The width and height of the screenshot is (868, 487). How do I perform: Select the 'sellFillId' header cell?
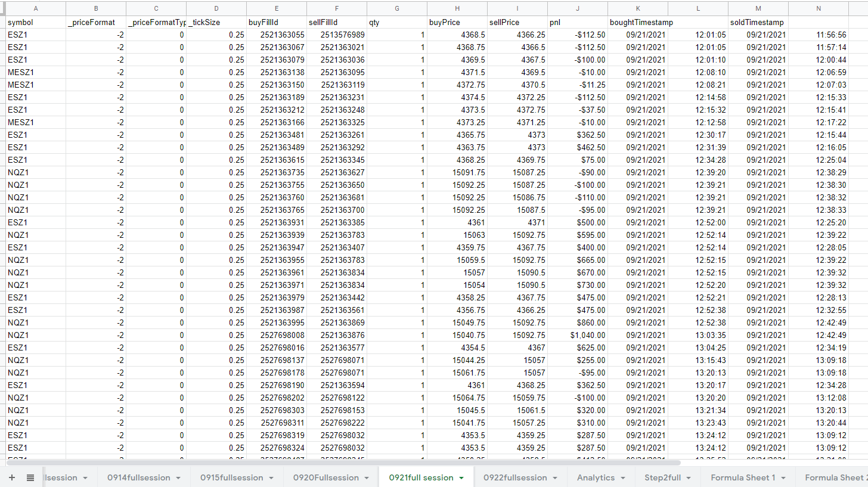337,22
